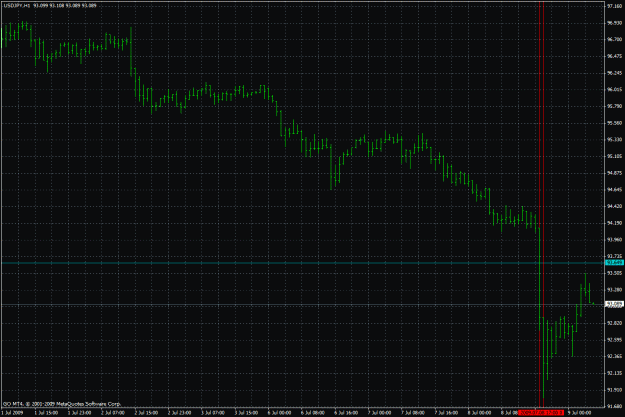Click the 2 Jul 07:00 time axis label
Image resolution: width=625 pixels, height=417 pixels.
click(x=113, y=413)
